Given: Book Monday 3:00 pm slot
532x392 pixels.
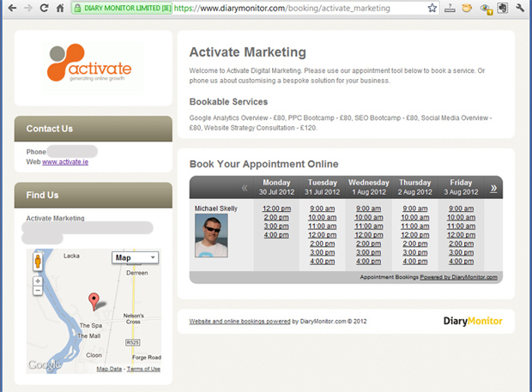Looking at the screenshot, I should coord(276,226).
